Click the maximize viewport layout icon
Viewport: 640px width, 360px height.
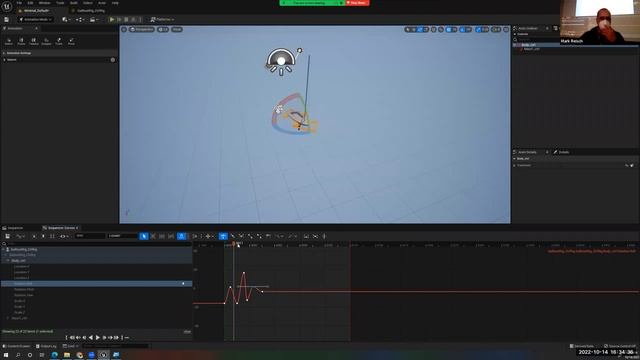(506, 29)
